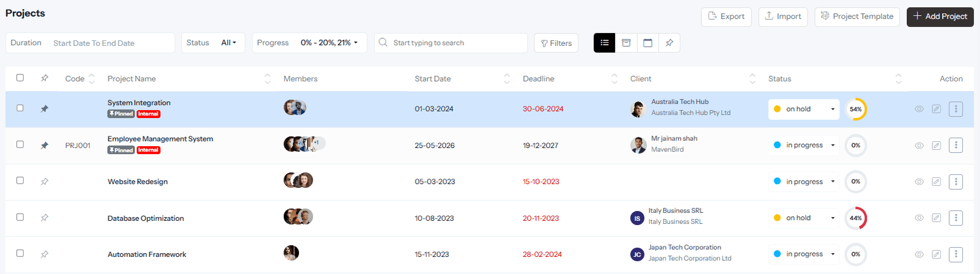Viewport: 980px width, 274px height.
Task: Click System Integration member avatars
Action: 295,108
